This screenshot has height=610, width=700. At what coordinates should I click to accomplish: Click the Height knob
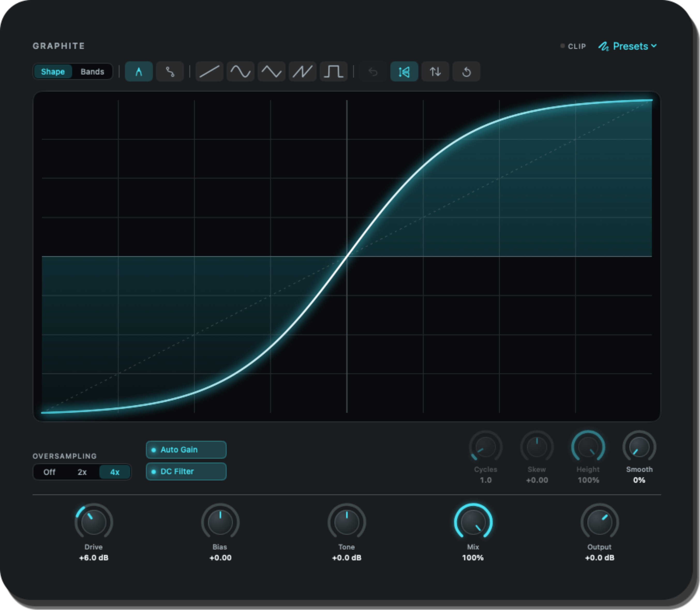(588, 447)
